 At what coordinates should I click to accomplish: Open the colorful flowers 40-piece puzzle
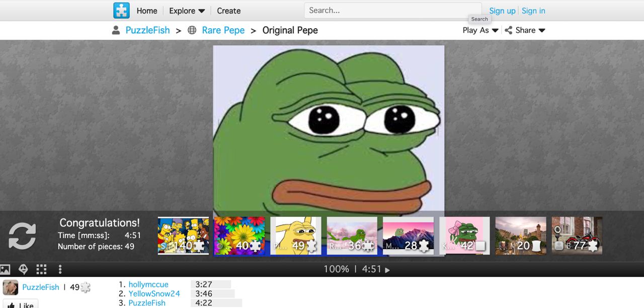(239, 236)
